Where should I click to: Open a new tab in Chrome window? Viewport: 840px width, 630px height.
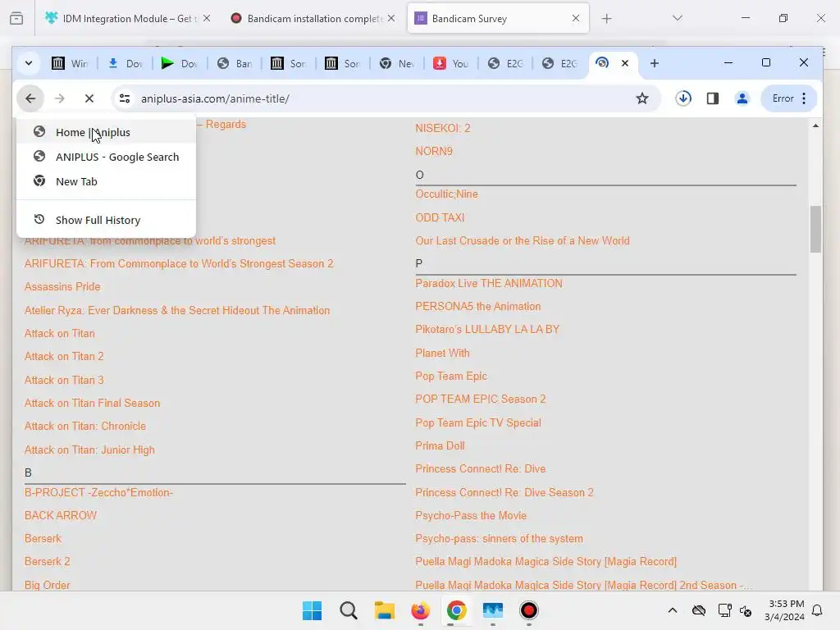click(x=654, y=63)
